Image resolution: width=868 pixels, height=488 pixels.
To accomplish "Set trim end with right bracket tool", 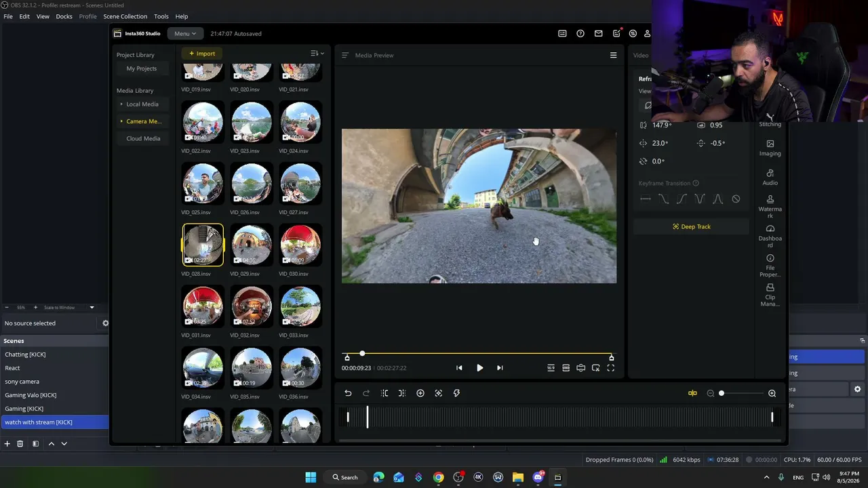I will pos(402,393).
